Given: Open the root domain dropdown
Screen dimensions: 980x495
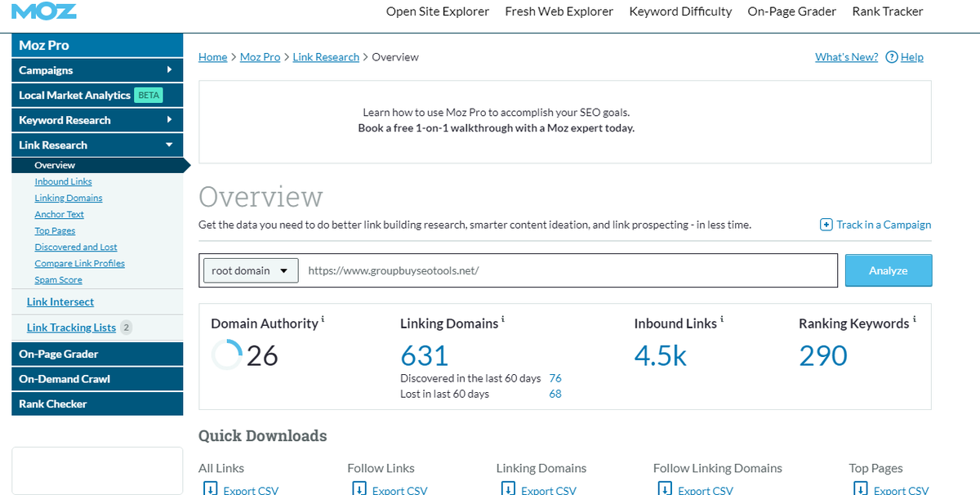Looking at the screenshot, I should [x=251, y=270].
